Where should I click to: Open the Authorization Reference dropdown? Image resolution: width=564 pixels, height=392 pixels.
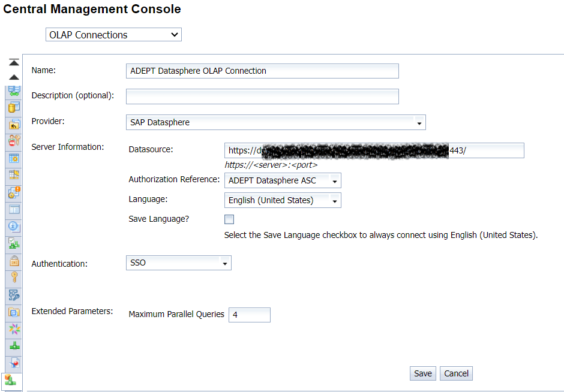point(283,180)
